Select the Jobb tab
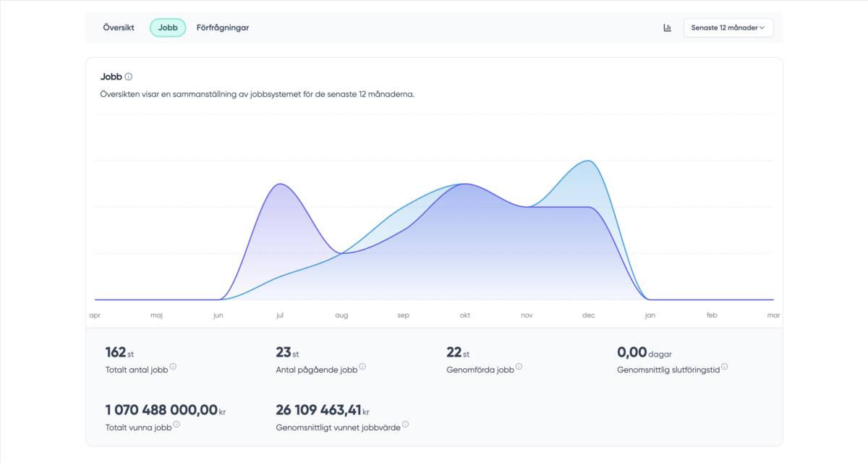The image size is (868, 463). (x=168, y=28)
